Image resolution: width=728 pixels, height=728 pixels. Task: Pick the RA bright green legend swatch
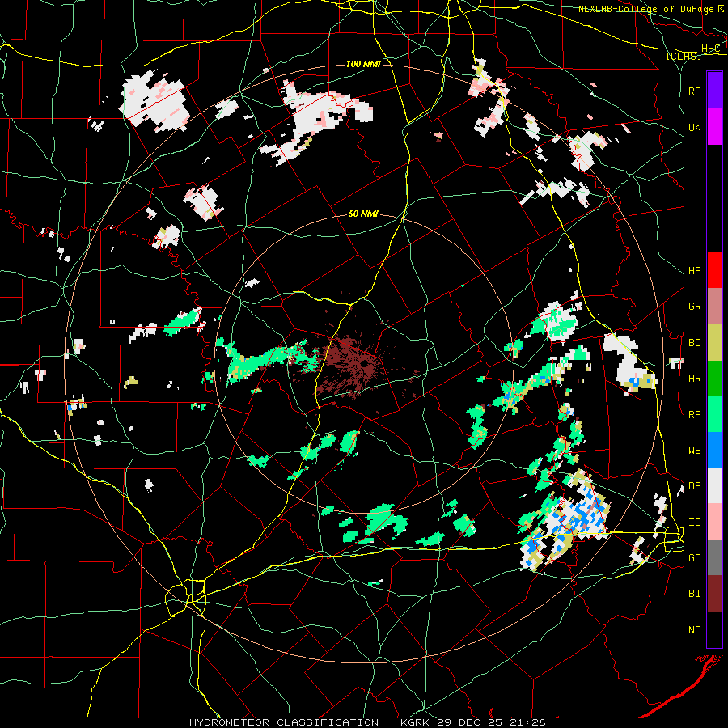(714, 414)
